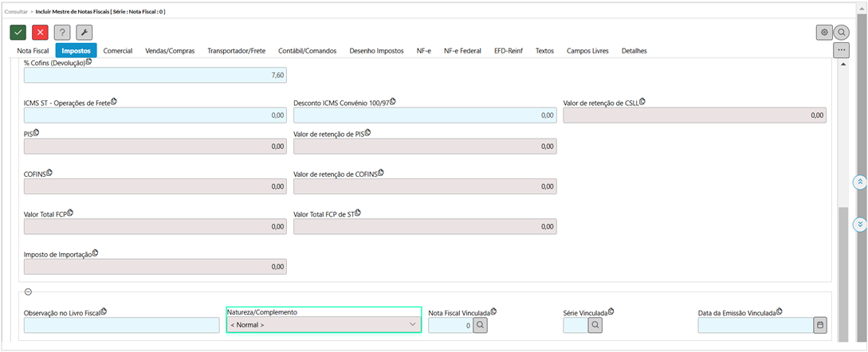Click the green confirm checkmark button
Viewport: 868px width, 352px height.
18,33
